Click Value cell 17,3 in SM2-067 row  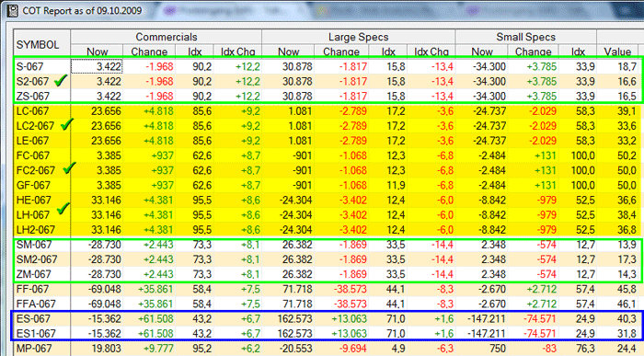point(617,259)
